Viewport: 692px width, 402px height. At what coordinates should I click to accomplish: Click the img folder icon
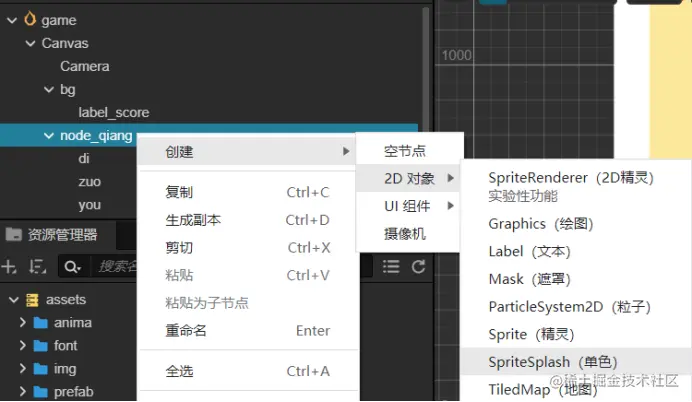41,369
